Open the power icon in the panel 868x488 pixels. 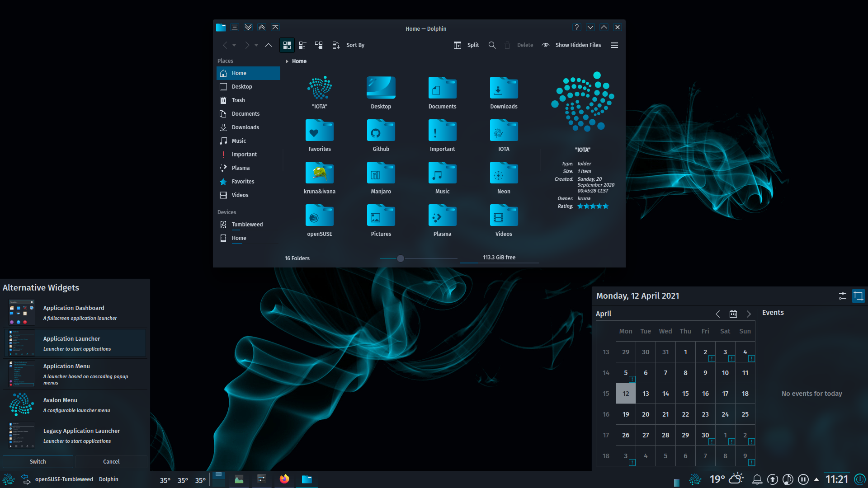click(860, 479)
